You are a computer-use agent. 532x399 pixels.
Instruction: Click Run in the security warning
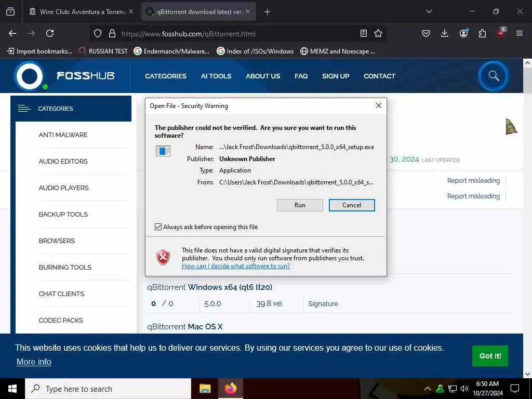coord(300,205)
